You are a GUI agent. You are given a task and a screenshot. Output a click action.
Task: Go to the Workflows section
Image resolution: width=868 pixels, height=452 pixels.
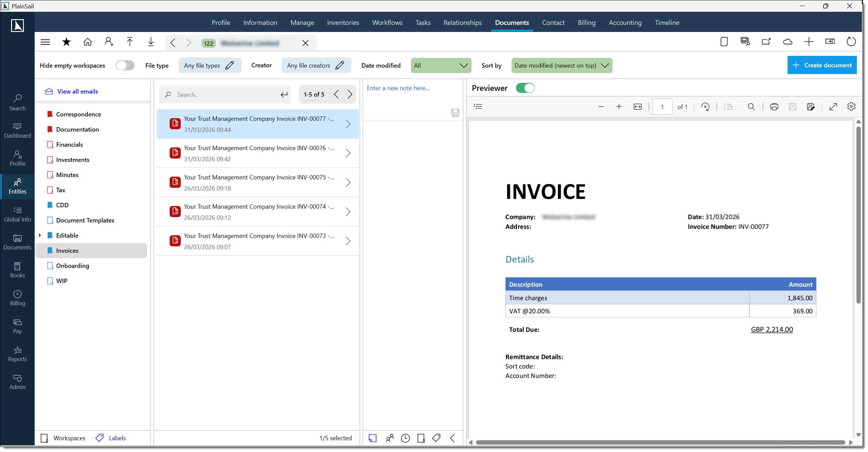coord(387,22)
